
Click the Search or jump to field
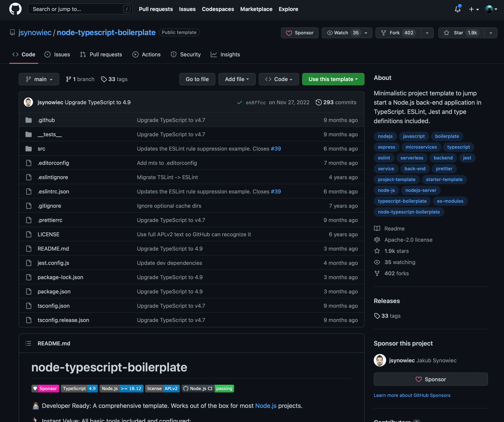coord(80,9)
